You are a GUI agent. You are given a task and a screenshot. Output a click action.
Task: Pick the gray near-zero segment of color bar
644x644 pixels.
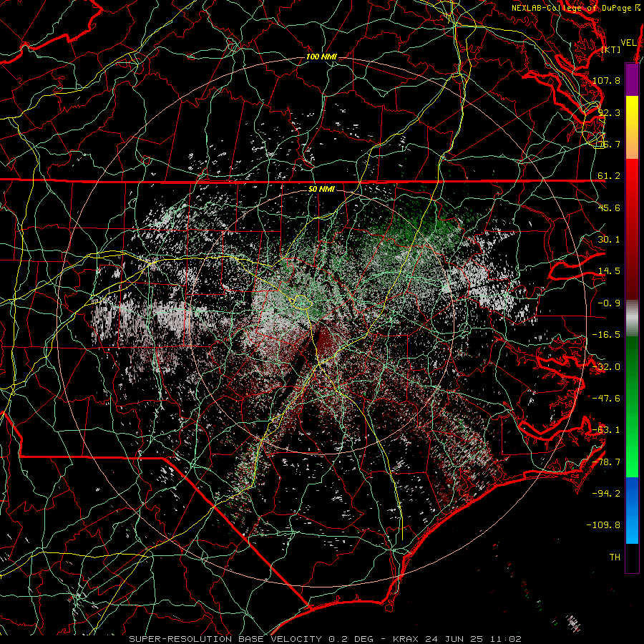632,318
